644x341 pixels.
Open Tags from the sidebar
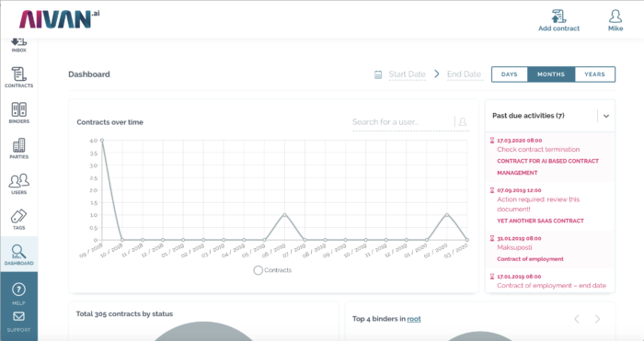[19, 219]
